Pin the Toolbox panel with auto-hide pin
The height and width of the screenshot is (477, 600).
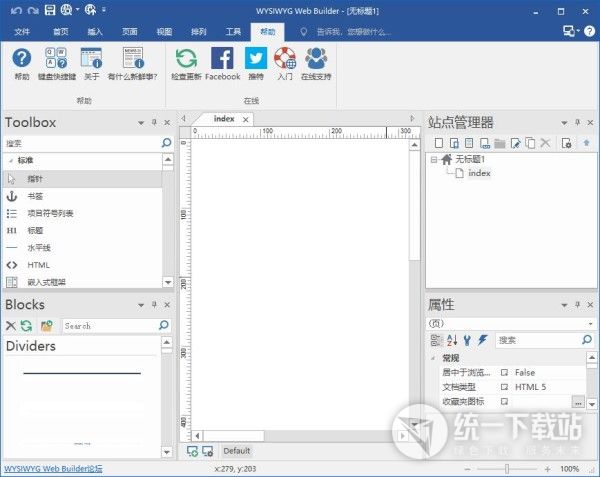click(154, 123)
